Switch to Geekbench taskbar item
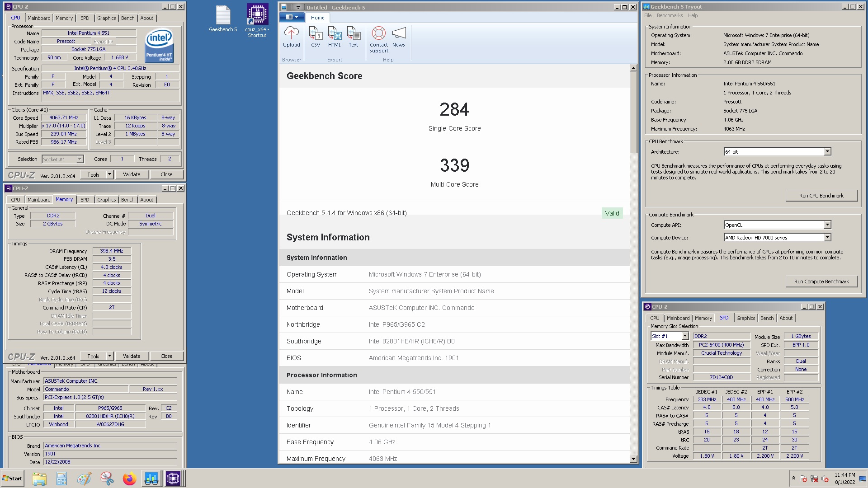The image size is (868, 488). [x=151, y=479]
